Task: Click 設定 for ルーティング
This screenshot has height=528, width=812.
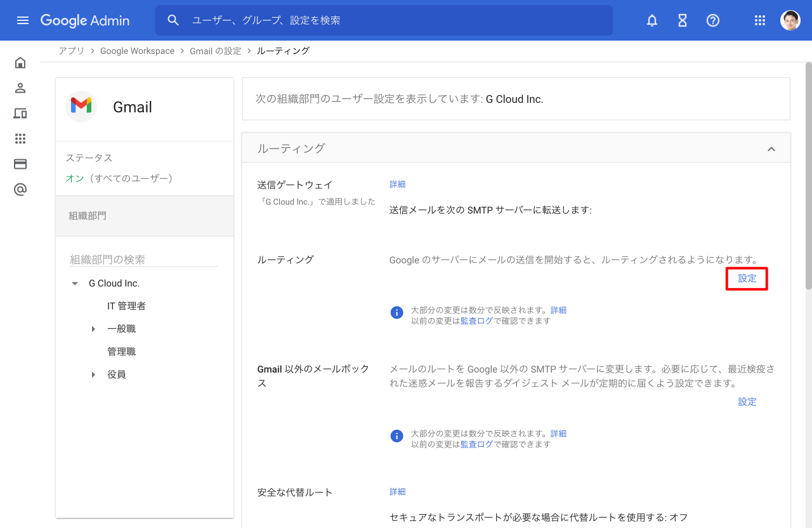Action: click(x=747, y=278)
